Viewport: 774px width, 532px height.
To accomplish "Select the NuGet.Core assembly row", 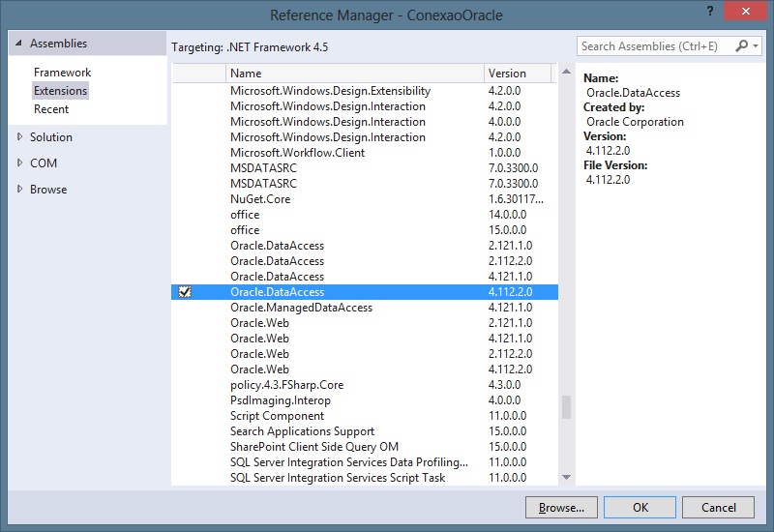I will point(260,199).
